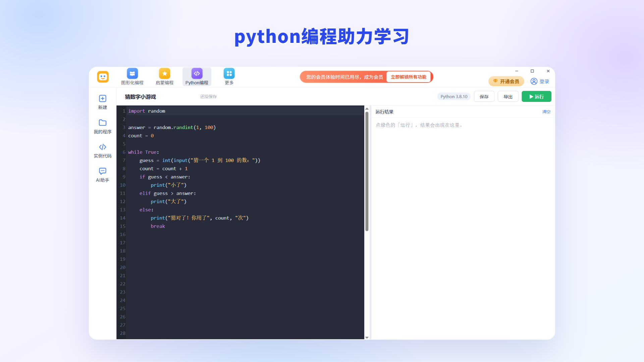Click the 'else:' line in code
The image size is (644, 362).
click(x=146, y=210)
